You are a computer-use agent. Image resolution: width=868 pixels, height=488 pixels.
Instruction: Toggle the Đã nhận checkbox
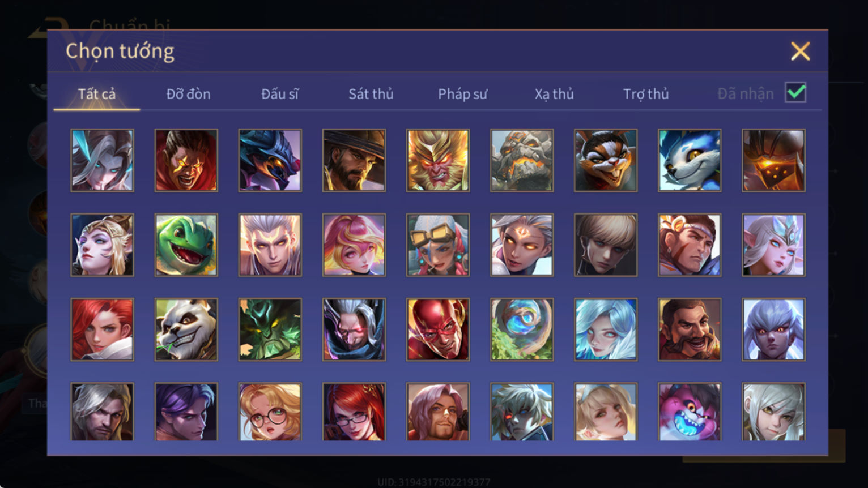795,92
